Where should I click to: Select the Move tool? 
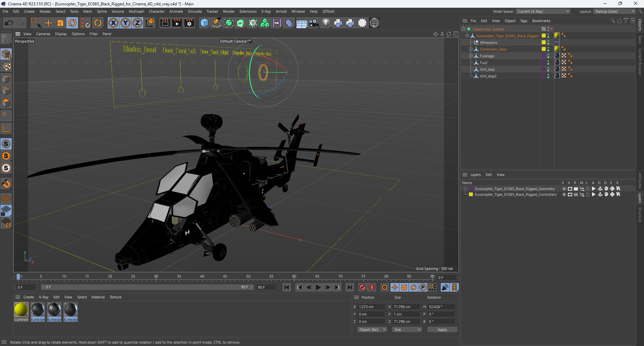pyautogui.click(x=48, y=23)
